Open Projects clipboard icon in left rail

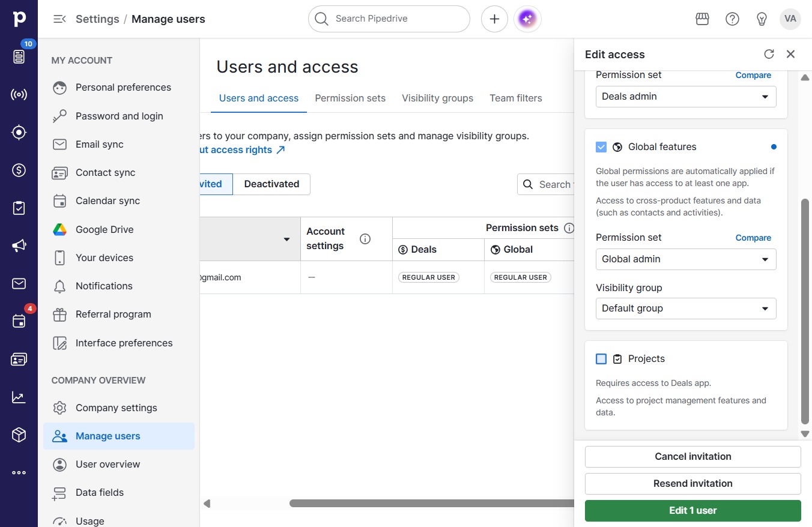click(x=19, y=208)
